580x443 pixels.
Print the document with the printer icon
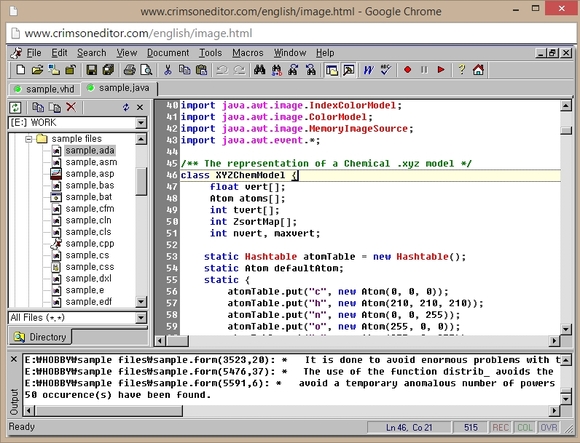click(129, 70)
